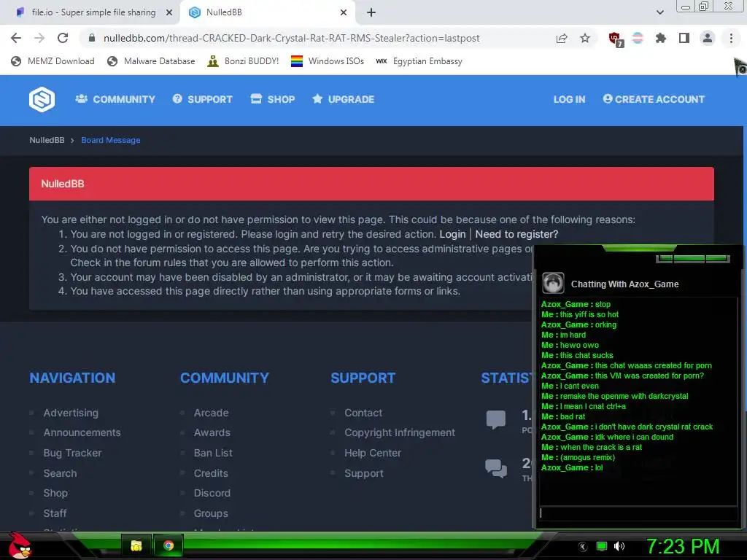Screen dimensions: 747x560
Task: Open the UPGRADE navigation item
Action: pos(343,99)
